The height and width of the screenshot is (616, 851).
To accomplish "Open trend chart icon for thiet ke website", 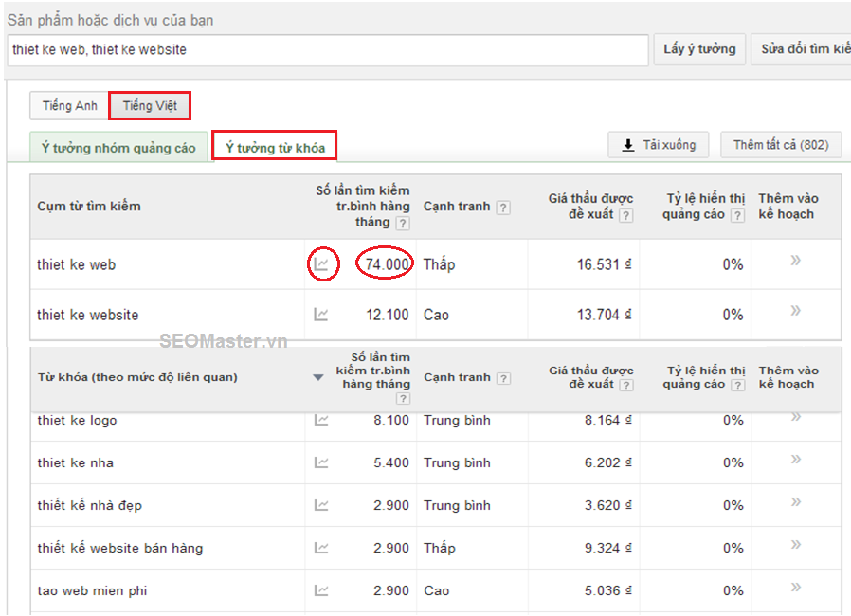I will pos(321,315).
